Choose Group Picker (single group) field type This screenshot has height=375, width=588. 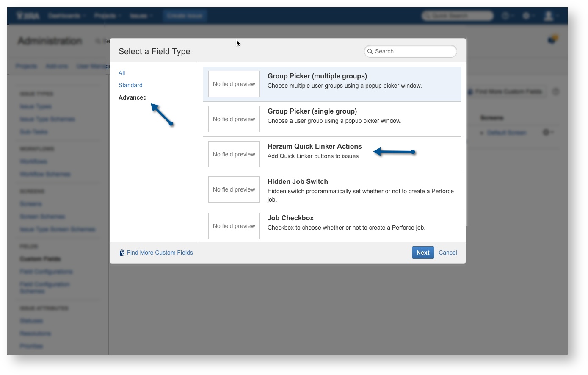(x=312, y=111)
